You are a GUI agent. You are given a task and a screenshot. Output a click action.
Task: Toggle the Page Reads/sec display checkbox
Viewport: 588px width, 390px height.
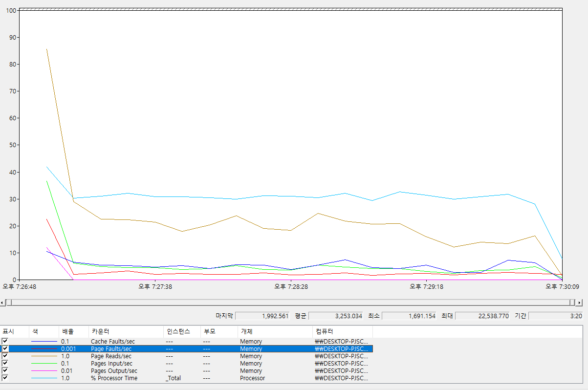click(x=5, y=356)
